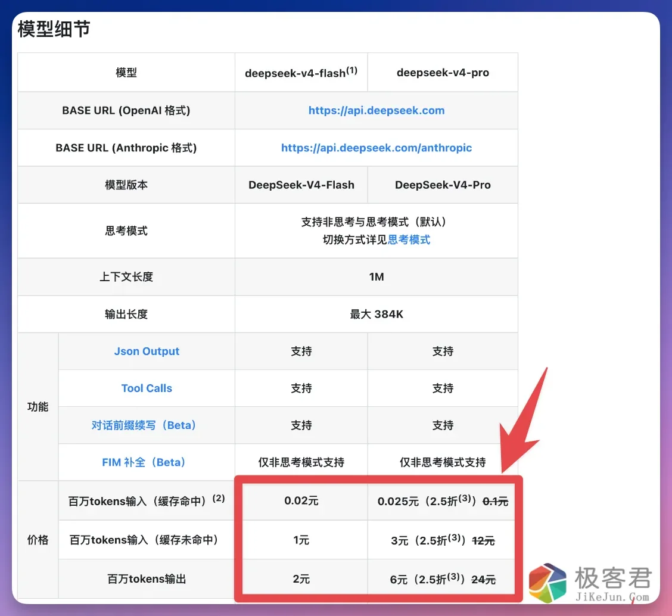Click 百万tokens输入（缓存未命中）label
Image resolution: width=672 pixels, height=616 pixels.
(144, 540)
